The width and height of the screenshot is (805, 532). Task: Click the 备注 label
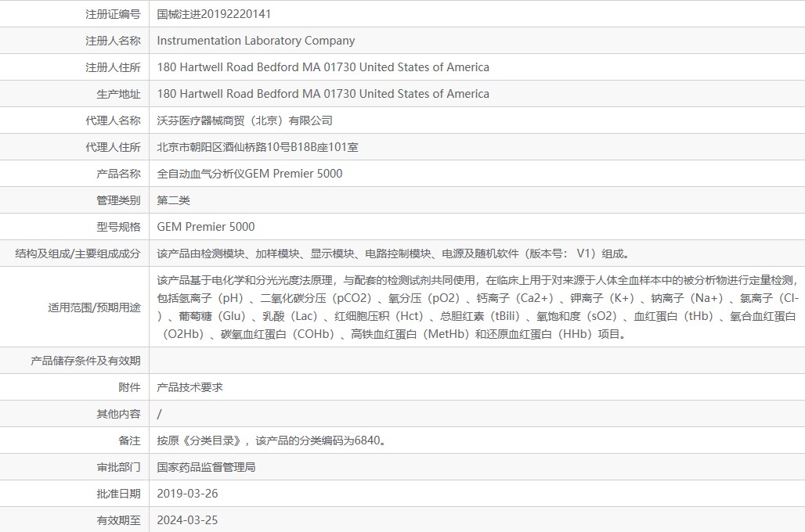(129, 440)
